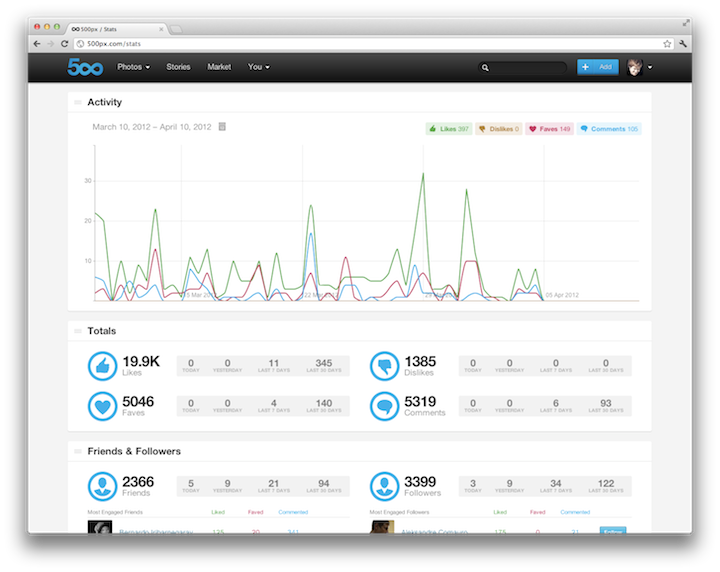The height and width of the screenshot is (572, 720).
Task: Click the 94 friends last 30 days value
Action: pyautogui.click(x=324, y=483)
